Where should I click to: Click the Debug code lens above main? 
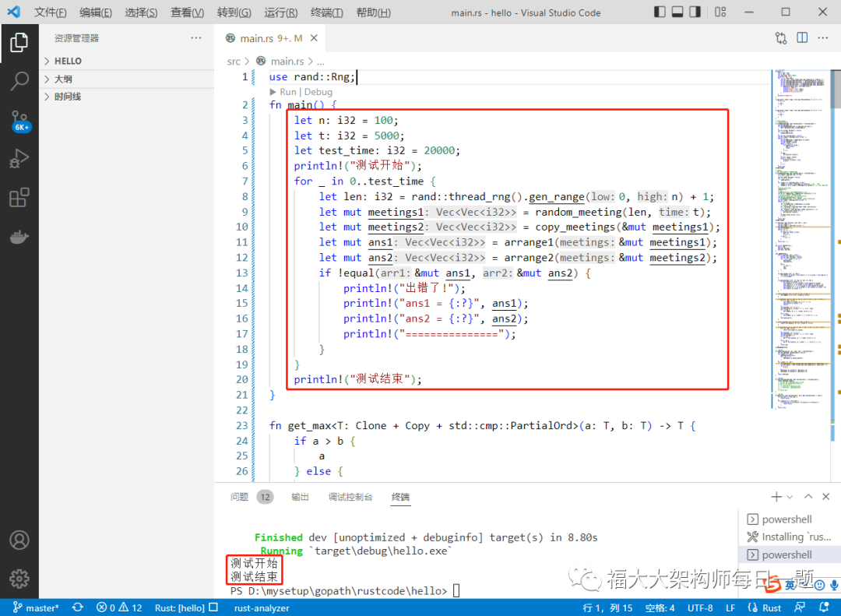tap(318, 92)
